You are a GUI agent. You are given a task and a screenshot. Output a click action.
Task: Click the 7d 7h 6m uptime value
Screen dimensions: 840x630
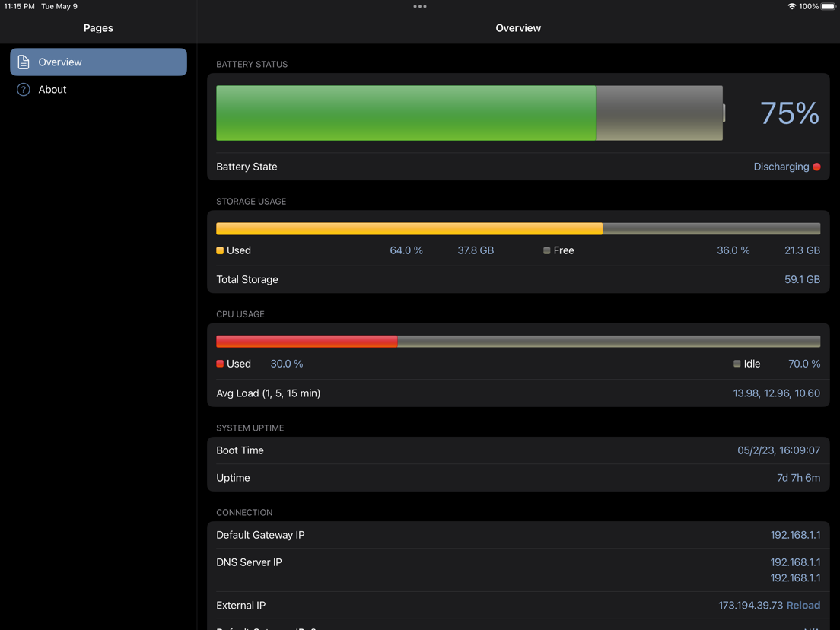798,478
